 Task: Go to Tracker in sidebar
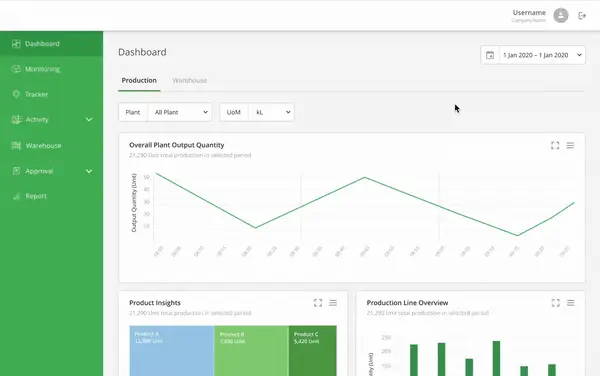point(51,94)
